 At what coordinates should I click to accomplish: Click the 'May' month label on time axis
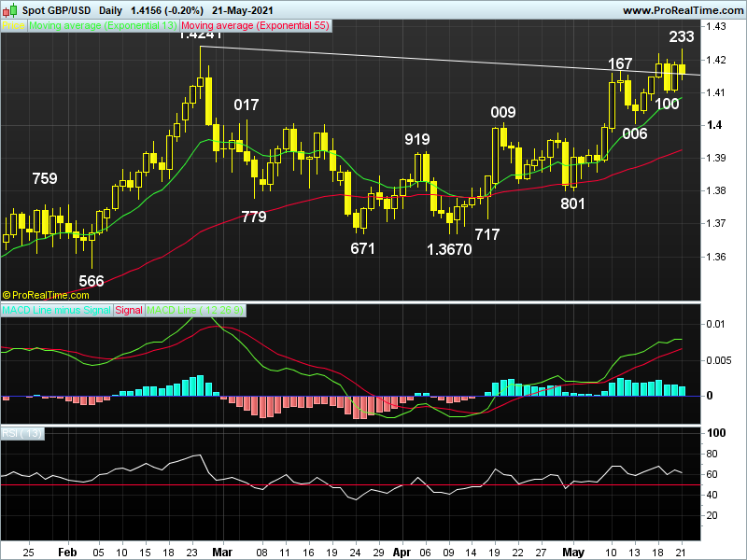click(572, 553)
